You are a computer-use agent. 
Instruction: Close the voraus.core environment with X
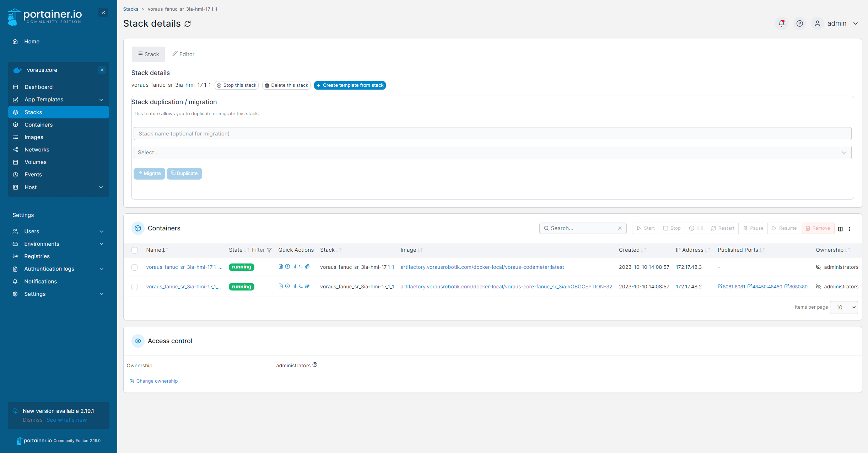click(102, 70)
